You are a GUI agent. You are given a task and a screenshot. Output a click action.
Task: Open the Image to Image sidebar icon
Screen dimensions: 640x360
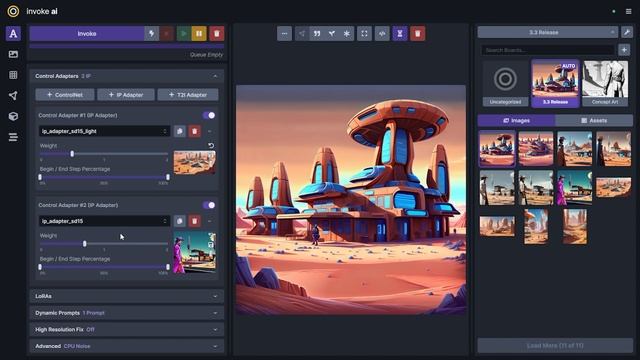[x=13, y=54]
